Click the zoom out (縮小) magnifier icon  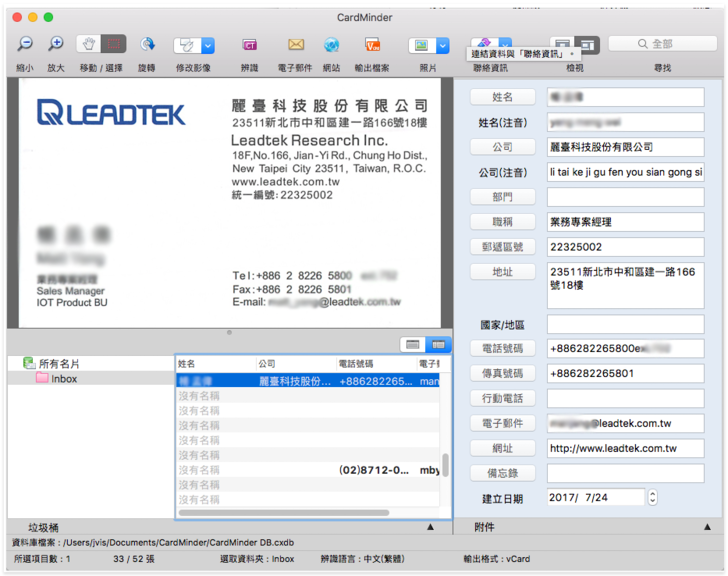pos(25,44)
